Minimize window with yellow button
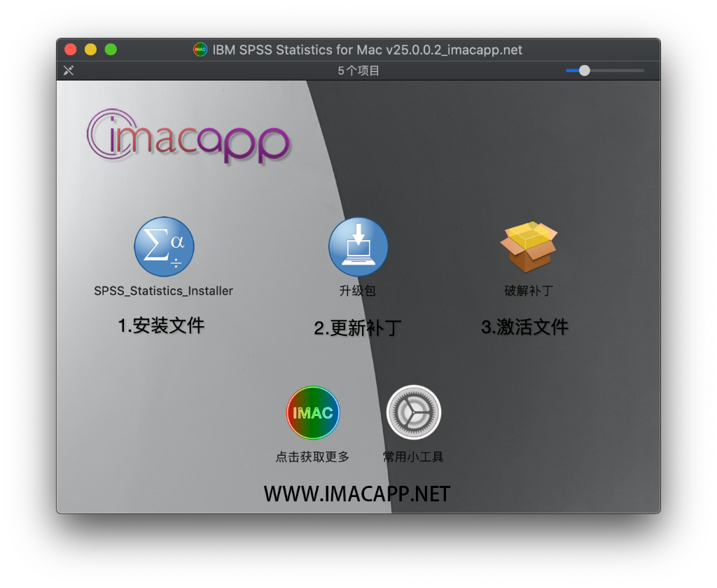This screenshot has height=588, width=717. coord(90,50)
